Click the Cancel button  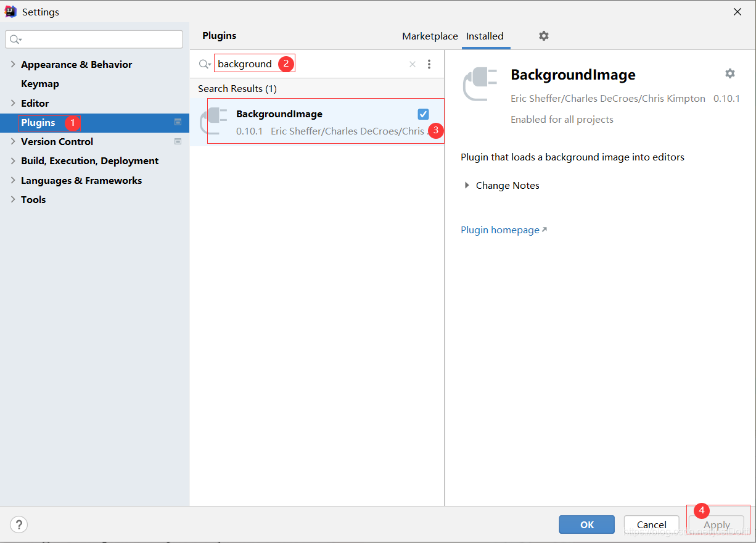click(652, 524)
